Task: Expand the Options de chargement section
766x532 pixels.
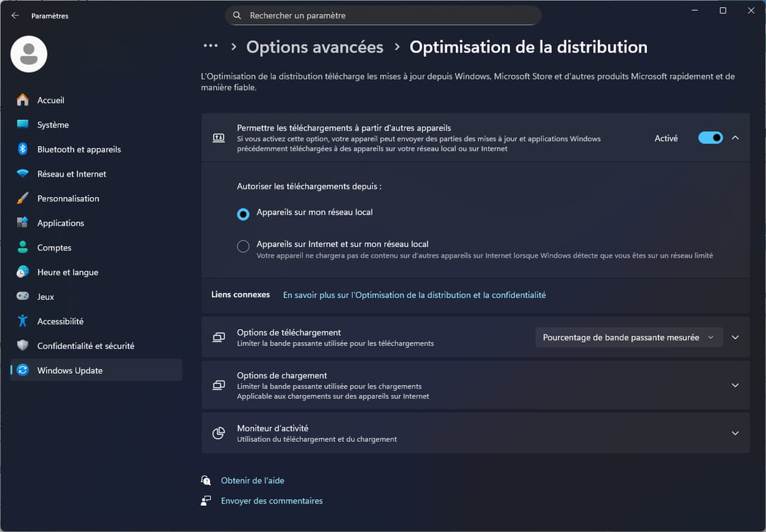Action: click(735, 385)
